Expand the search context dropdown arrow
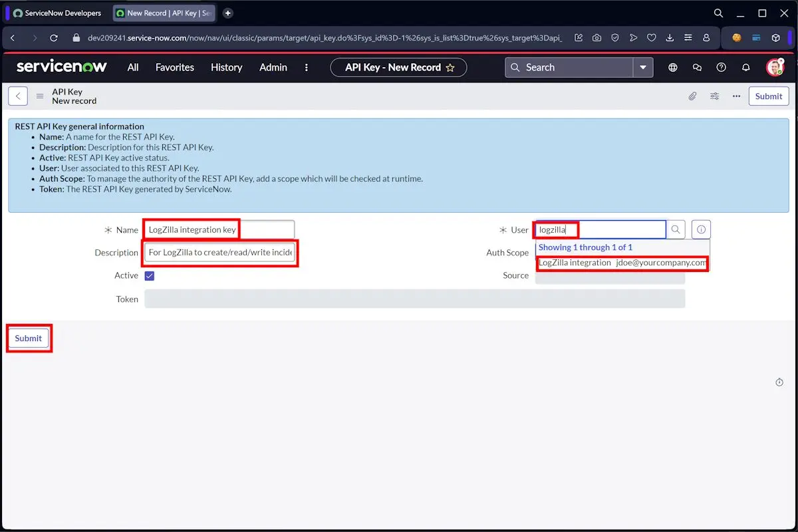Screen dimensions: 798x532 point(643,67)
